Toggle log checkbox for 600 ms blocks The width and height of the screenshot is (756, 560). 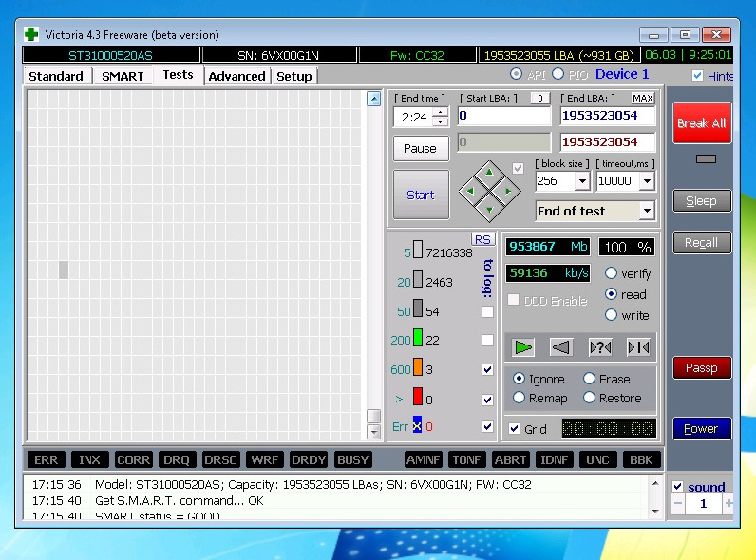tap(487, 369)
